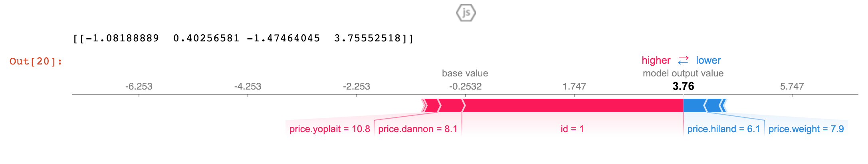Click the printed SHAP values array text

243,38
